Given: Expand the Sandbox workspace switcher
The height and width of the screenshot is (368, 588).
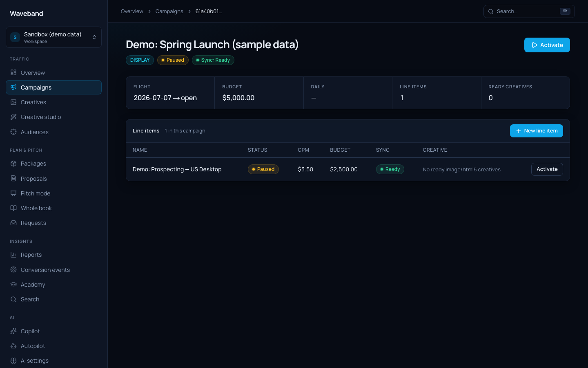Looking at the screenshot, I should pyautogui.click(x=53, y=37).
